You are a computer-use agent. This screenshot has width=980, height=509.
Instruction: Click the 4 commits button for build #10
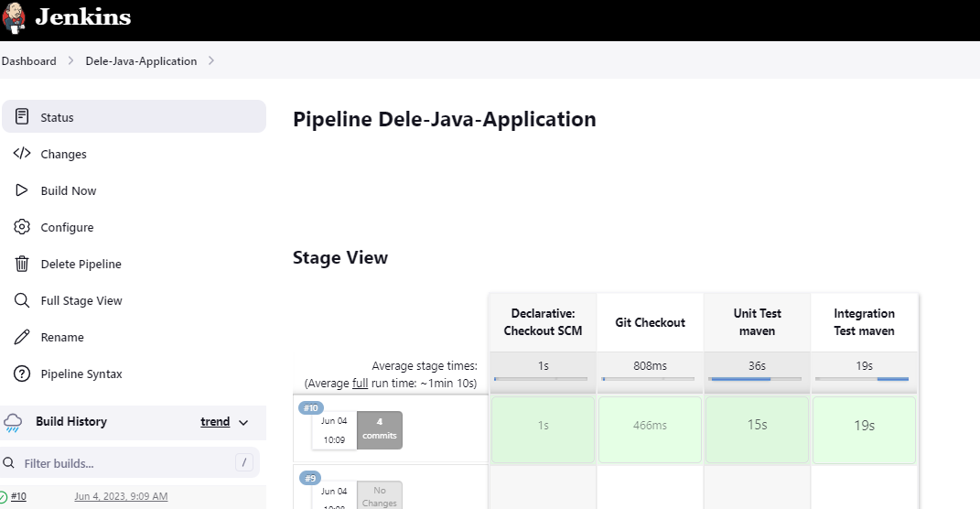pos(379,429)
